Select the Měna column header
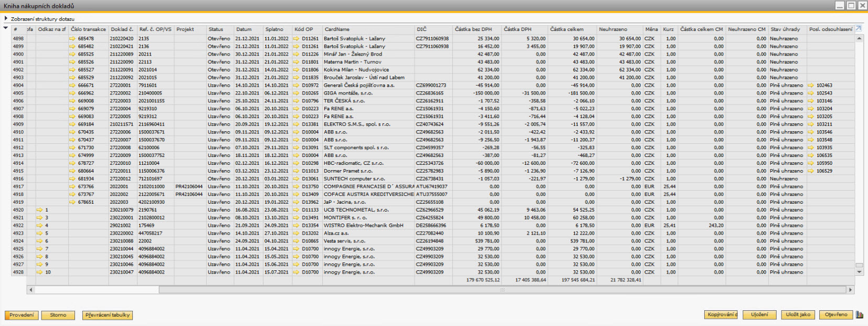Viewport: 868px width, 326px height. [652, 29]
